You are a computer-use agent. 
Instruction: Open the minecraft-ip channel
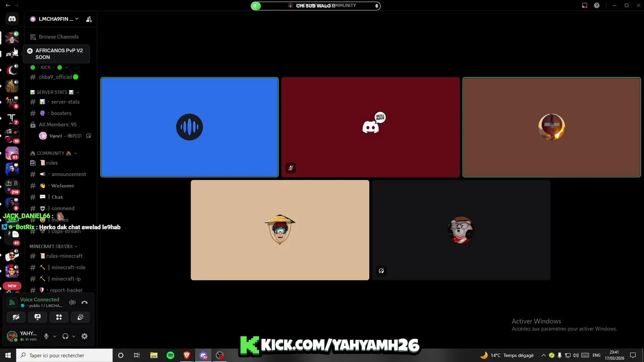click(x=60, y=279)
